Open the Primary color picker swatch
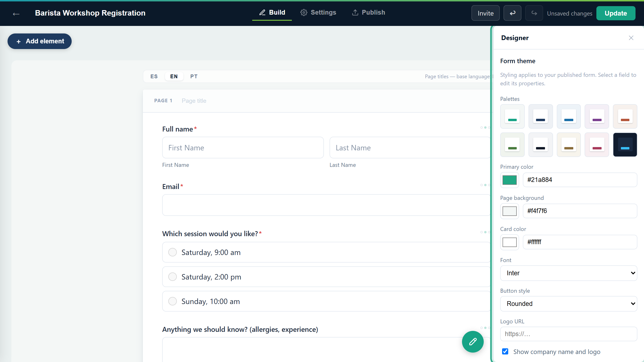 pyautogui.click(x=509, y=180)
